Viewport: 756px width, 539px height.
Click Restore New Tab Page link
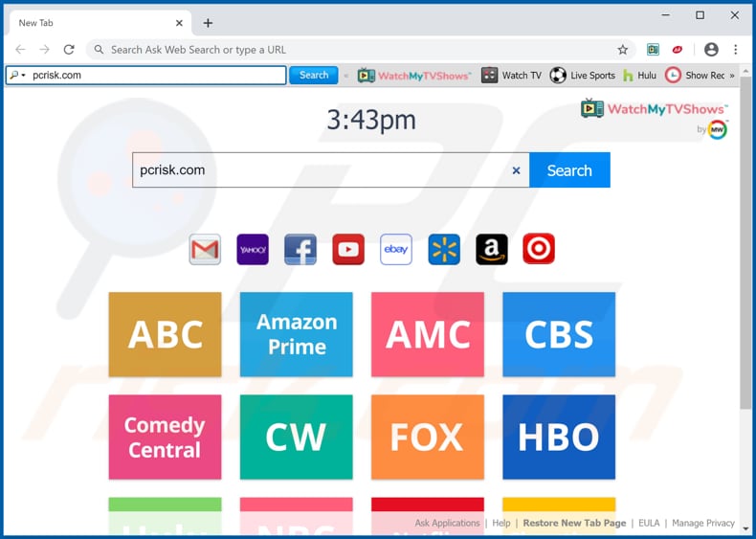coord(574,523)
